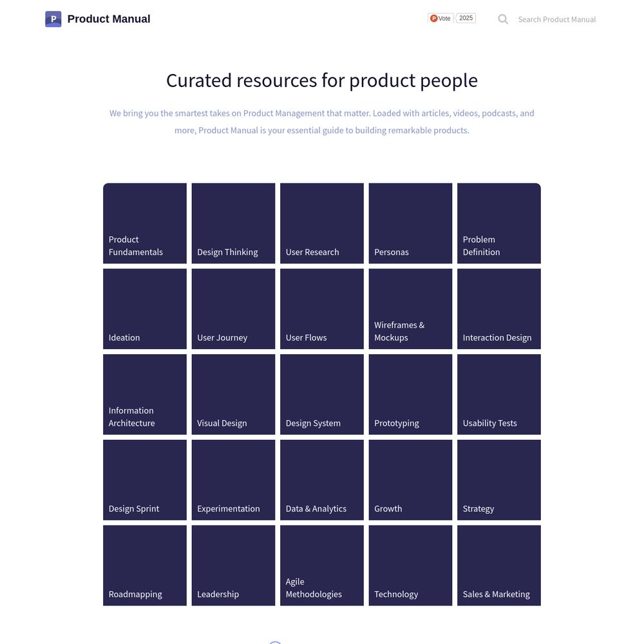This screenshot has width=644, height=644.
Task: Open the Interaction Design category
Action: [499, 309]
